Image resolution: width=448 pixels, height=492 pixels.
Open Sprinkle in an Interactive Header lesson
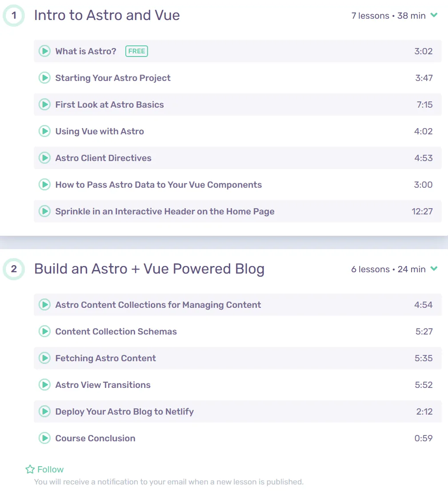tap(238, 211)
